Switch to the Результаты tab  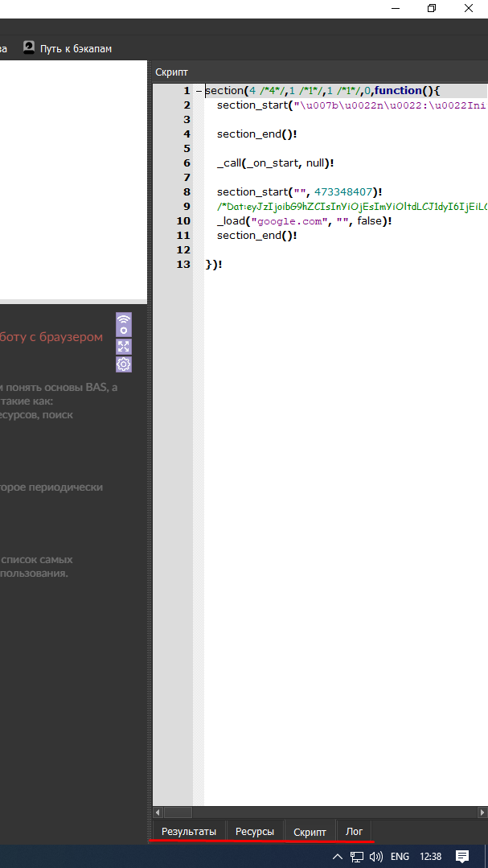189,832
